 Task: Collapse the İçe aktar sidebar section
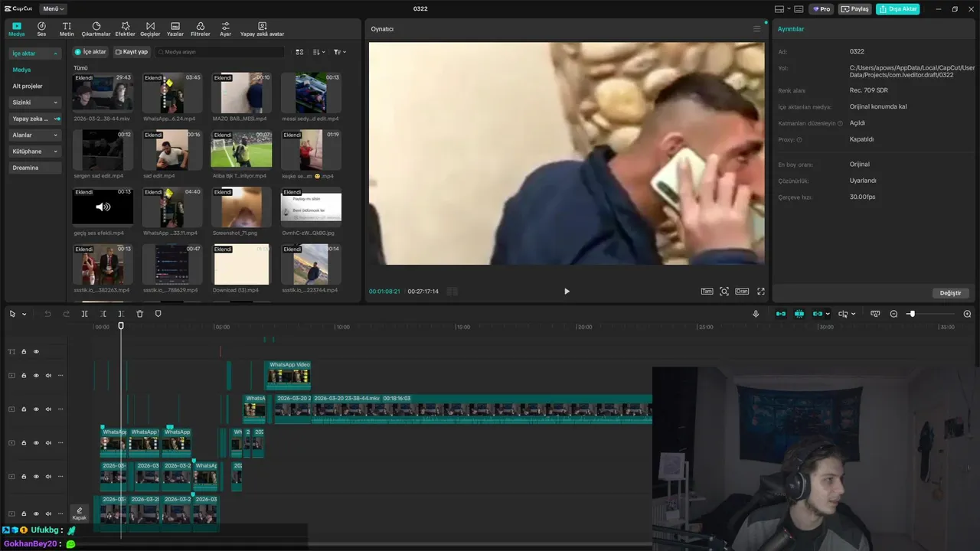coord(55,54)
